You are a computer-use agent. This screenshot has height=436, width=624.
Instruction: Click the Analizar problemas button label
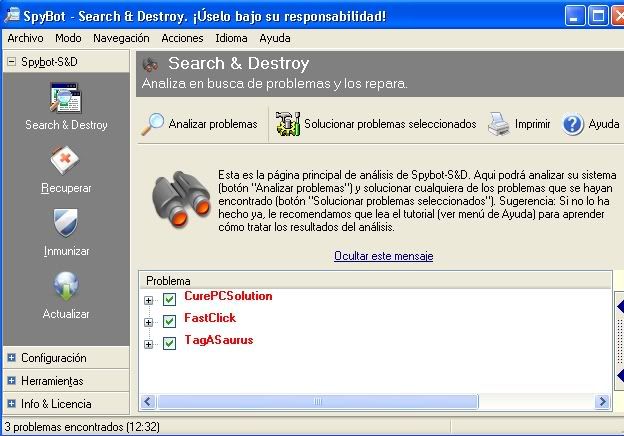point(213,124)
